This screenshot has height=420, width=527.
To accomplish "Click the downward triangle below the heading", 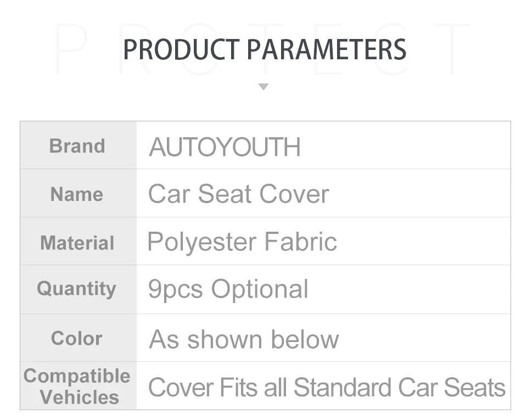I will [263, 87].
